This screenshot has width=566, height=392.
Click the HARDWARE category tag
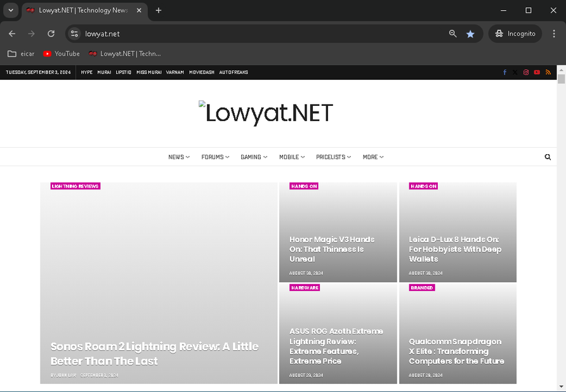305,288
